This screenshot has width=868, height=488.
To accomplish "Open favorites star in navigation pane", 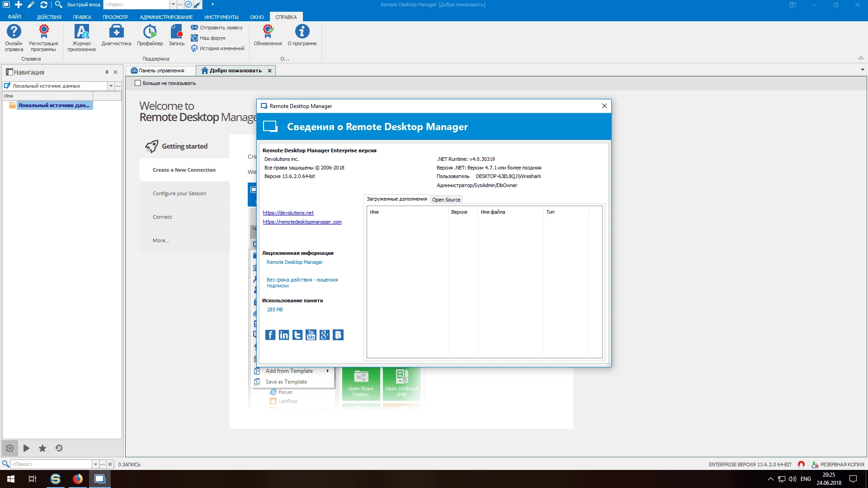I will click(42, 448).
